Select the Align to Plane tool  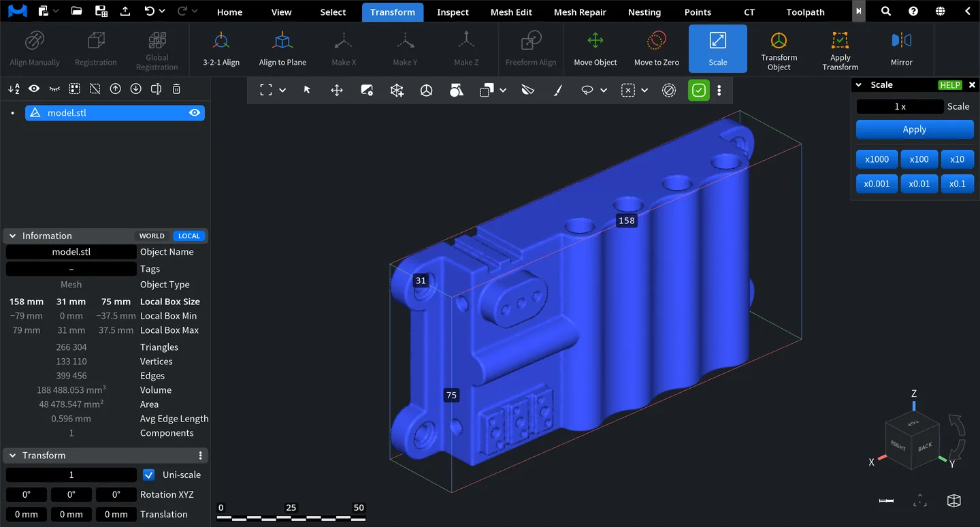tap(282, 49)
